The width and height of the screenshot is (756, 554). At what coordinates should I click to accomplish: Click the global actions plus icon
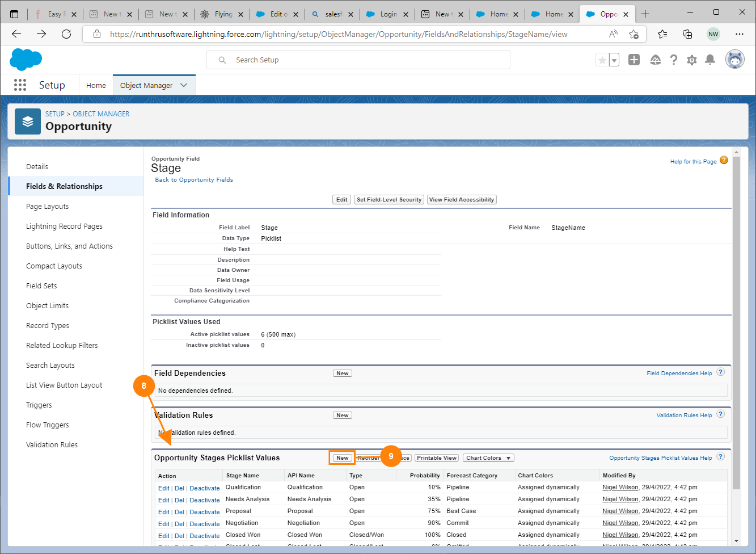point(634,60)
